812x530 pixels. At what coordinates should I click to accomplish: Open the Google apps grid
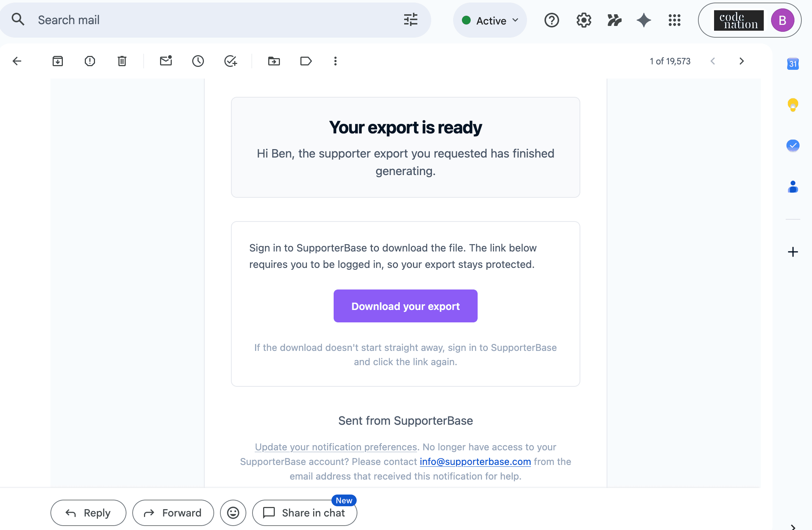coord(675,20)
